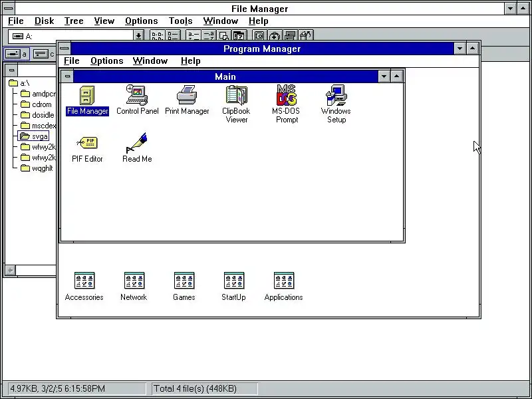The width and height of the screenshot is (532, 399).
Task: Select the Network program group icon
Action: pyautogui.click(x=134, y=287)
